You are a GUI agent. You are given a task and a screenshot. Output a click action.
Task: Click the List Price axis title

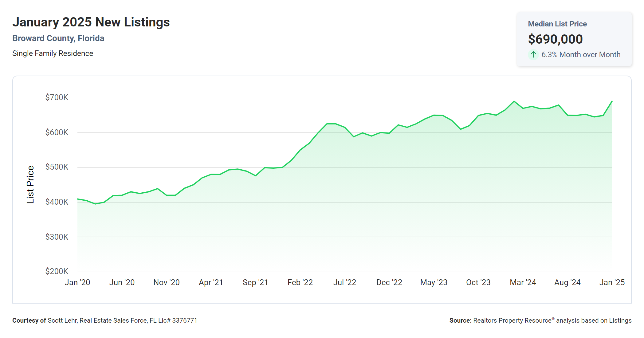(30, 185)
